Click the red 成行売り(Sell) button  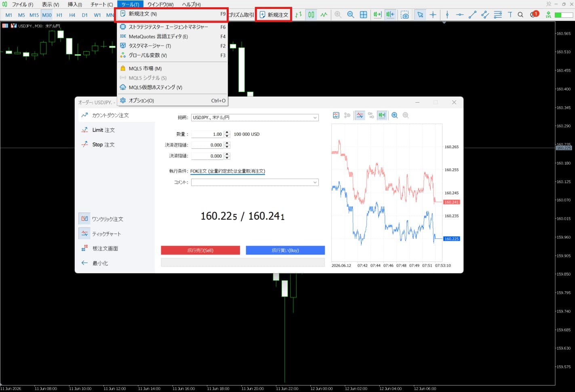[x=200, y=250]
